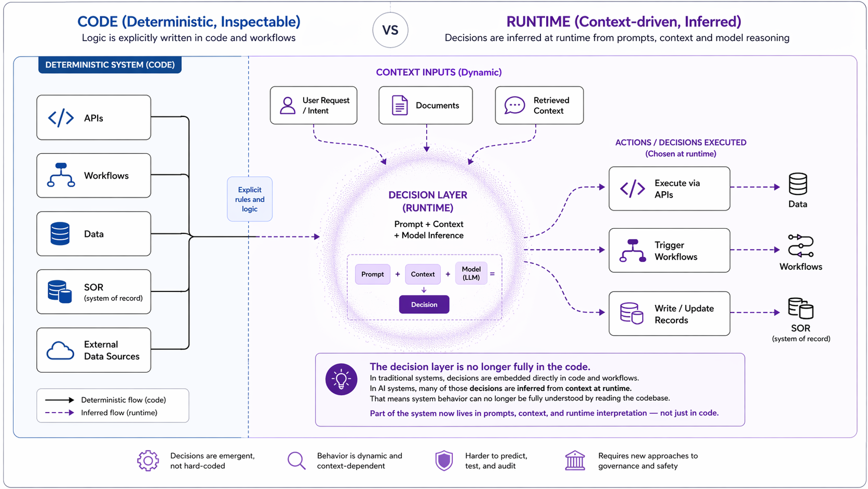Click the VS circle between the headings

pos(390,30)
